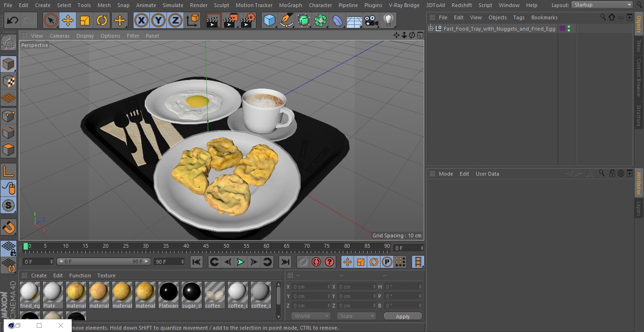
Task: Open the Layout dropdown showing Startup
Action: (602, 5)
